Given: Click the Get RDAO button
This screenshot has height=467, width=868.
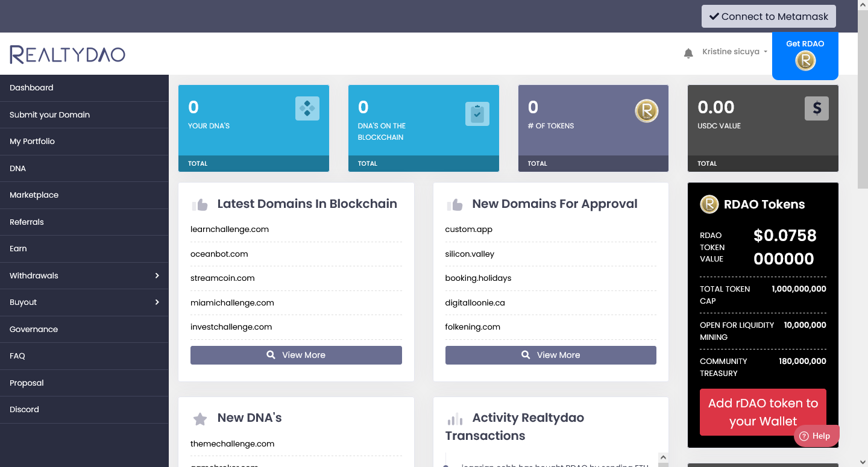Looking at the screenshot, I should click(x=805, y=56).
